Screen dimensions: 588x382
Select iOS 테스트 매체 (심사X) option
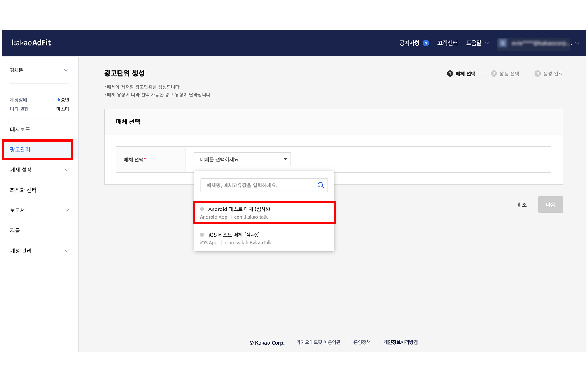click(264, 238)
